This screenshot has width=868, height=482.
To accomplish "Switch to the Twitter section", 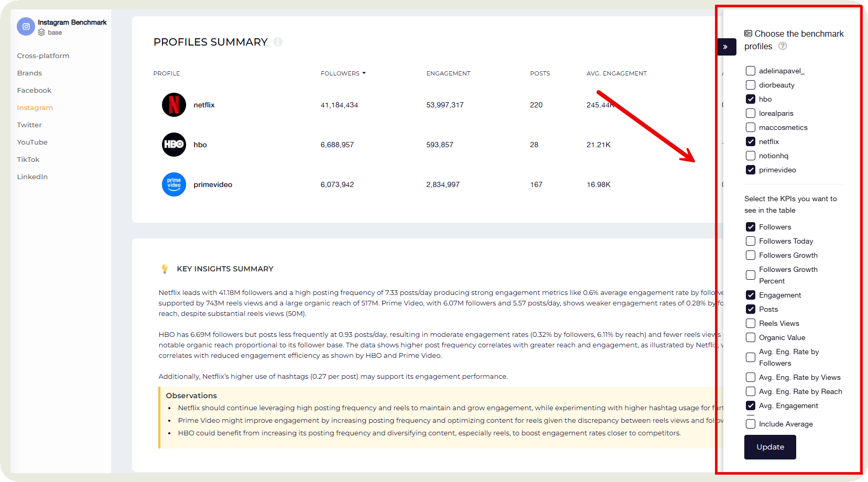I will click(x=29, y=125).
